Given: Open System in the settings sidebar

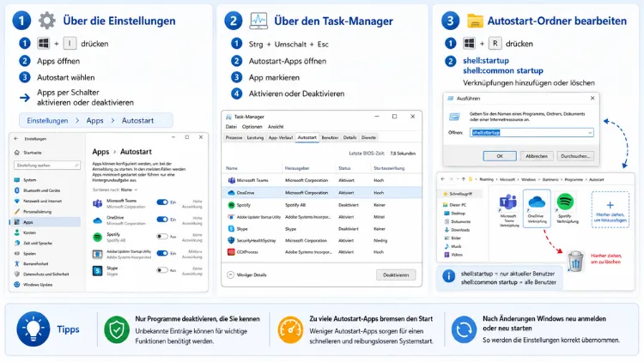Looking at the screenshot, I should pos(26,180).
